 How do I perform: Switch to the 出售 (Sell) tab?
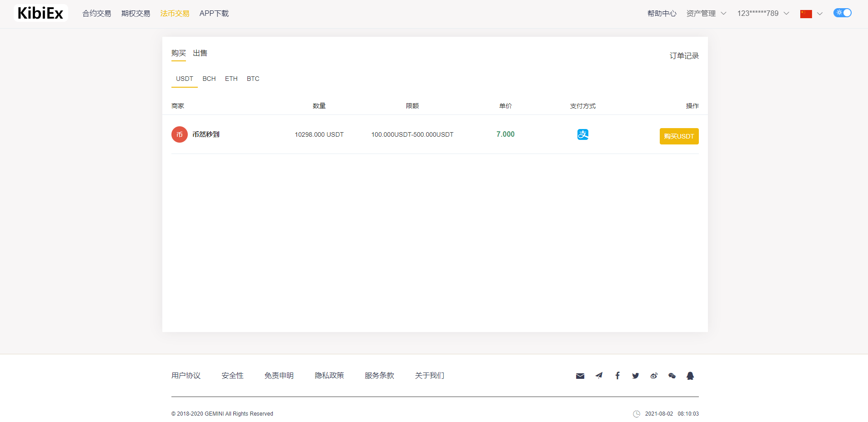click(200, 53)
